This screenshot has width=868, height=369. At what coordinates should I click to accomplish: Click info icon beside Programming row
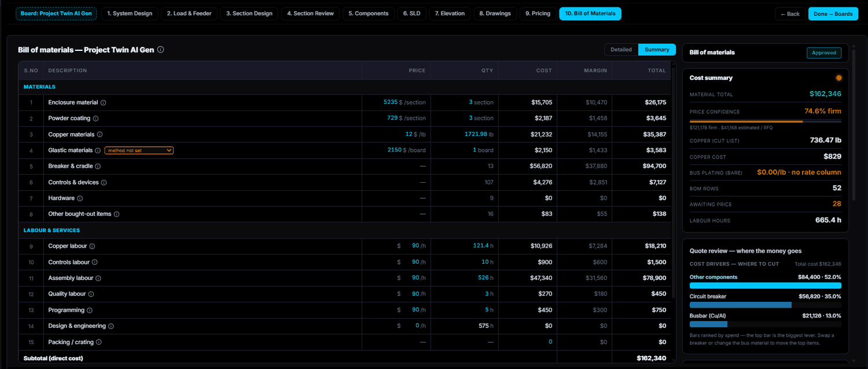[90, 310]
